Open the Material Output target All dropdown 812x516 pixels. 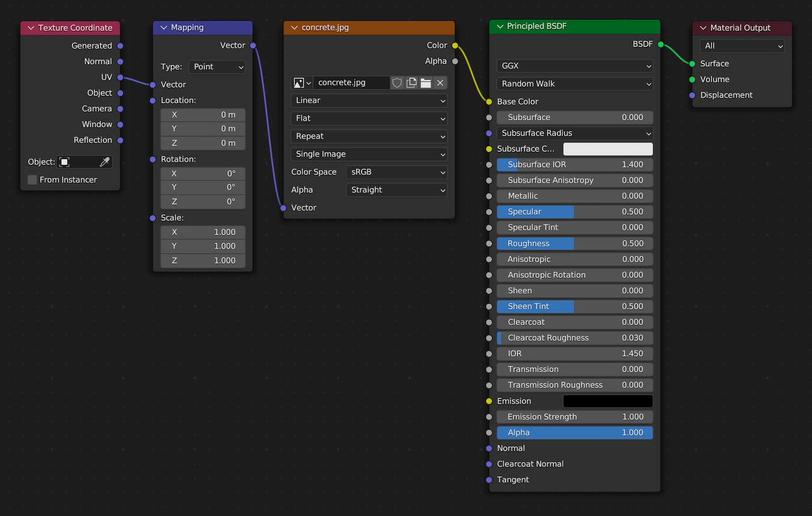click(x=742, y=46)
